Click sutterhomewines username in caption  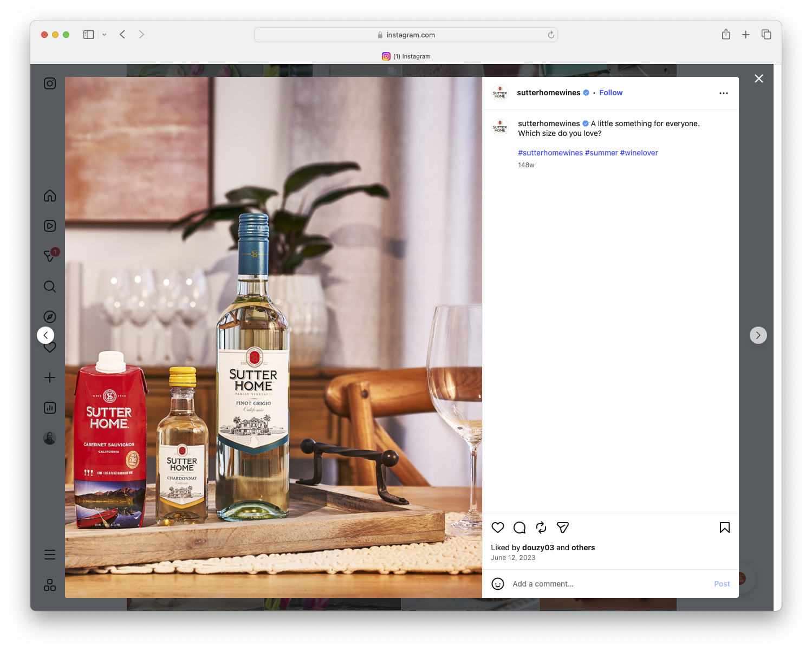pos(549,123)
